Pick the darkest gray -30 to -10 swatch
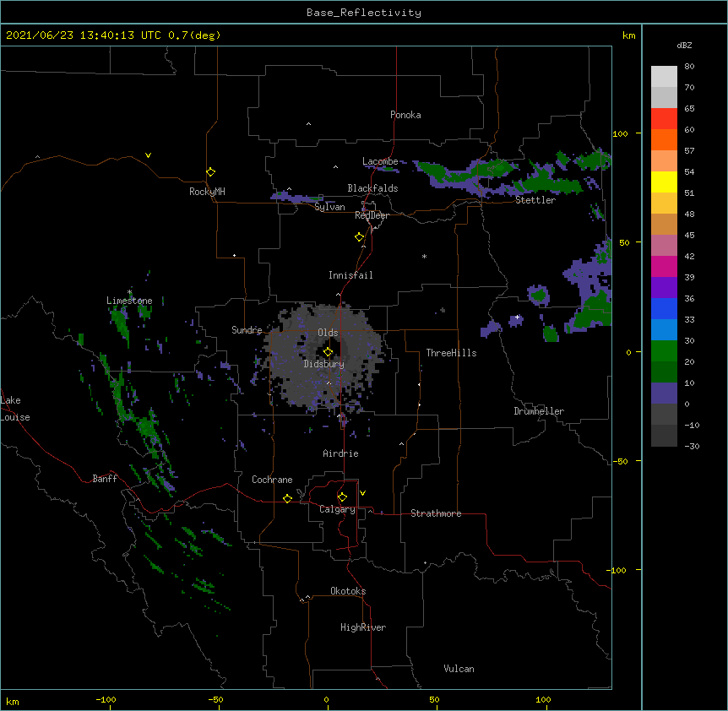Screen dimensions: 728x711 pos(664,436)
